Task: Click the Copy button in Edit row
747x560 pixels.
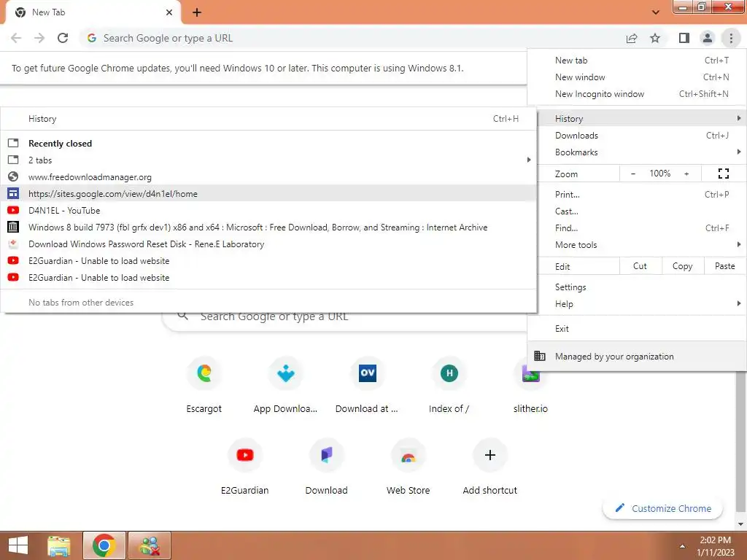Action: pyautogui.click(x=682, y=266)
